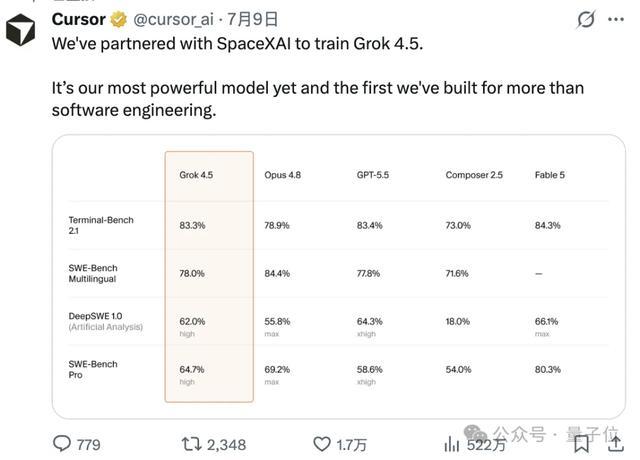Open the three-dot more options menu
Viewport: 640px width, 460px height.
tap(616, 19)
